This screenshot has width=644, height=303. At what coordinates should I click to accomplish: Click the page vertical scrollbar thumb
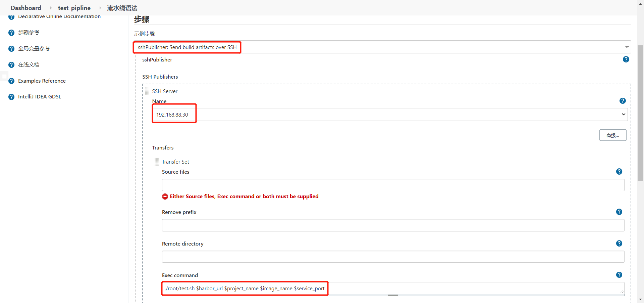640,113
